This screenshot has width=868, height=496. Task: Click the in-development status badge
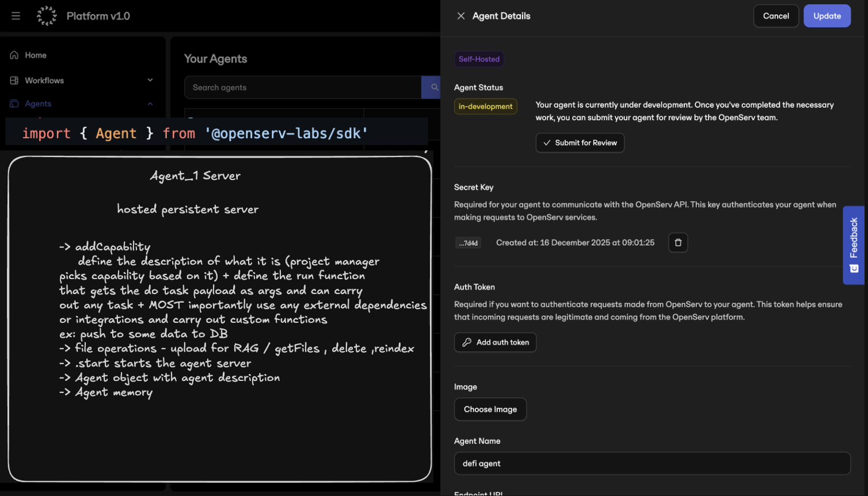tap(485, 106)
